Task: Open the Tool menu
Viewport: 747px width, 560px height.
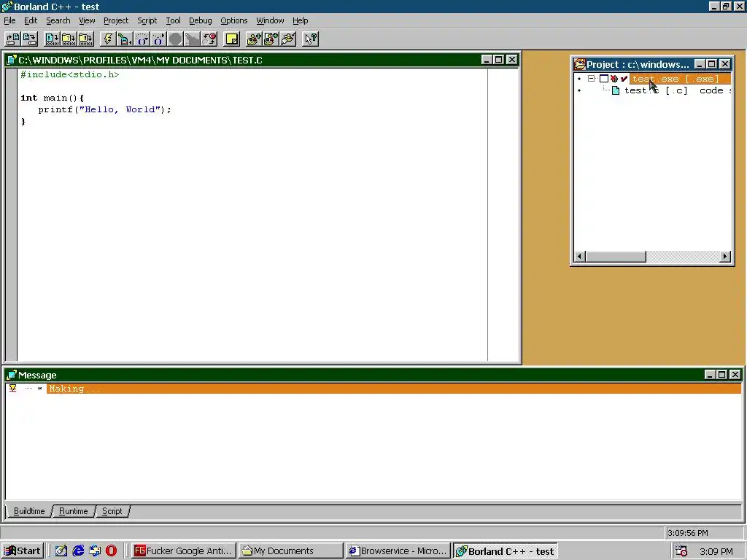Action: (x=173, y=20)
